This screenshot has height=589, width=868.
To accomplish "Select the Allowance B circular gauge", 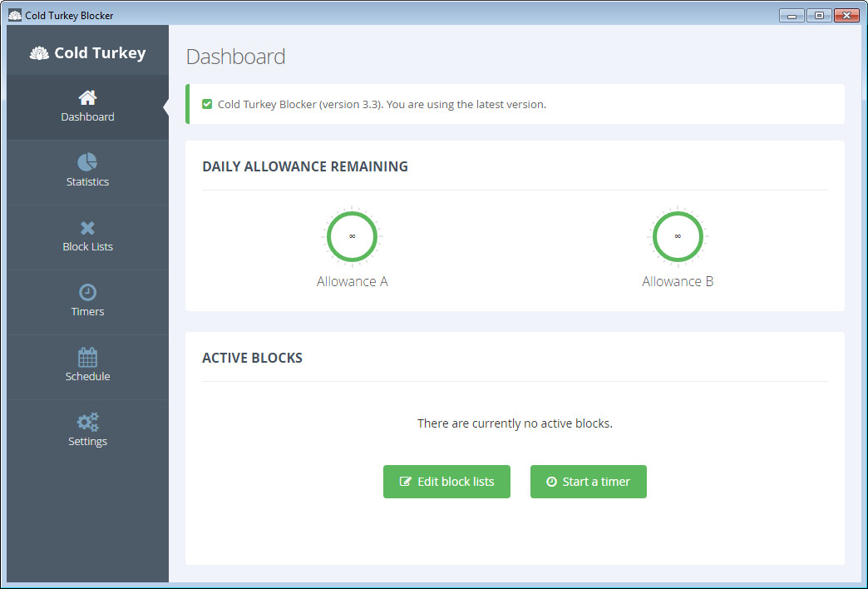I will pos(678,236).
